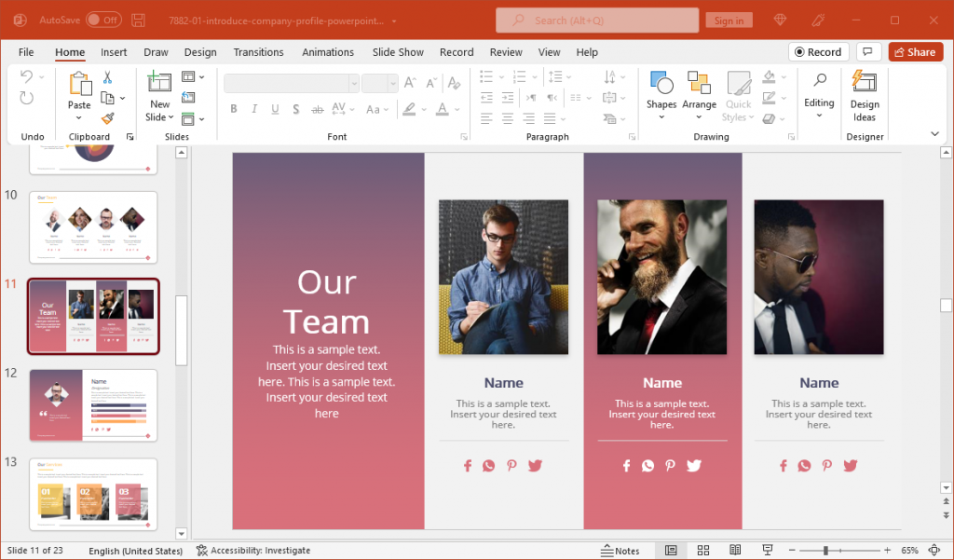Start Slide Show from status bar icon

coord(768,550)
